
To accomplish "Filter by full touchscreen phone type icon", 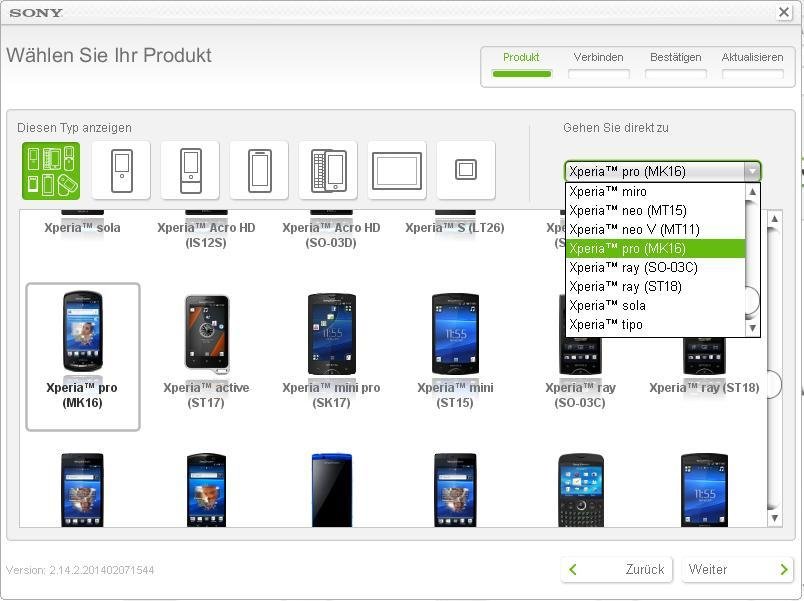I will click(259, 171).
